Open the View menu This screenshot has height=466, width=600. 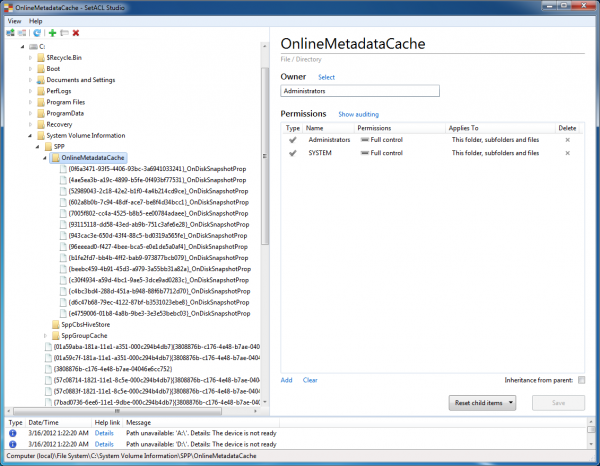(15, 21)
